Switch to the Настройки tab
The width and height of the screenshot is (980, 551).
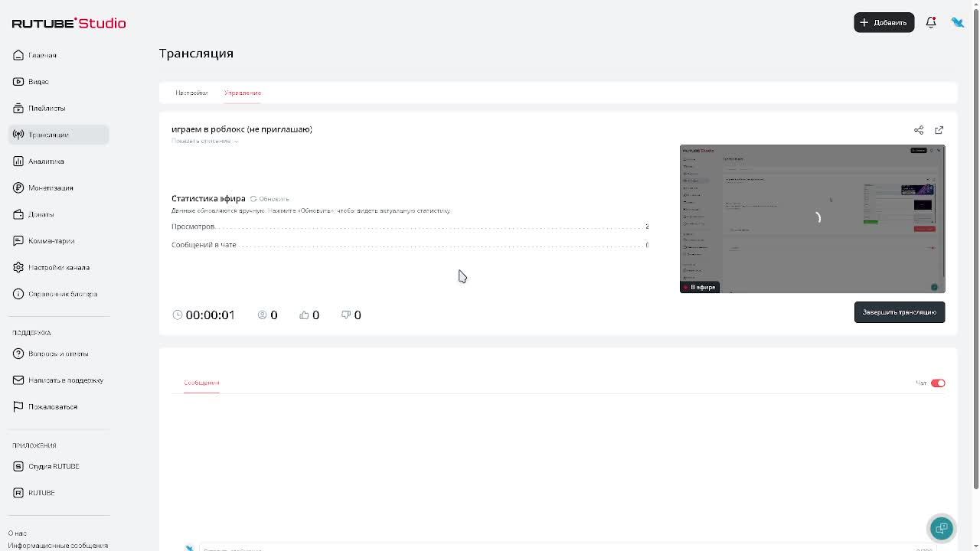click(x=191, y=93)
